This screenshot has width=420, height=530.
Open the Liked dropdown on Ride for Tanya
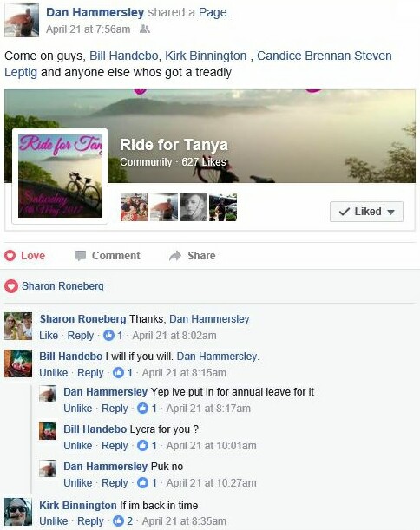[x=366, y=212]
